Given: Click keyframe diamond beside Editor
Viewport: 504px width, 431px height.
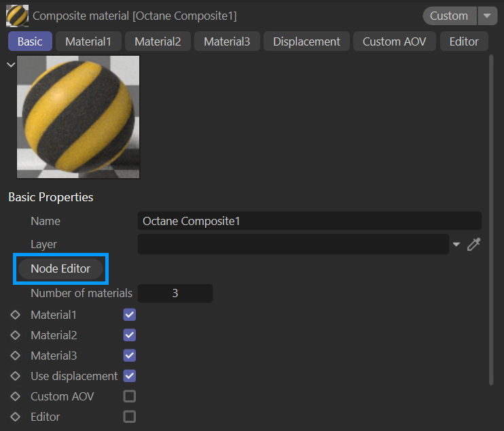Looking at the screenshot, I should click(x=16, y=417).
